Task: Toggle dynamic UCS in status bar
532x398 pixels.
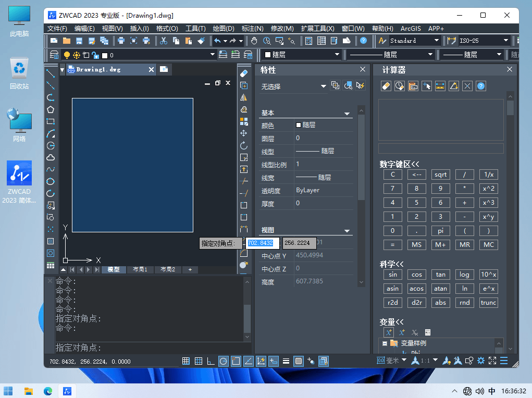Action: pyautogui.click(x=261, y=361)
